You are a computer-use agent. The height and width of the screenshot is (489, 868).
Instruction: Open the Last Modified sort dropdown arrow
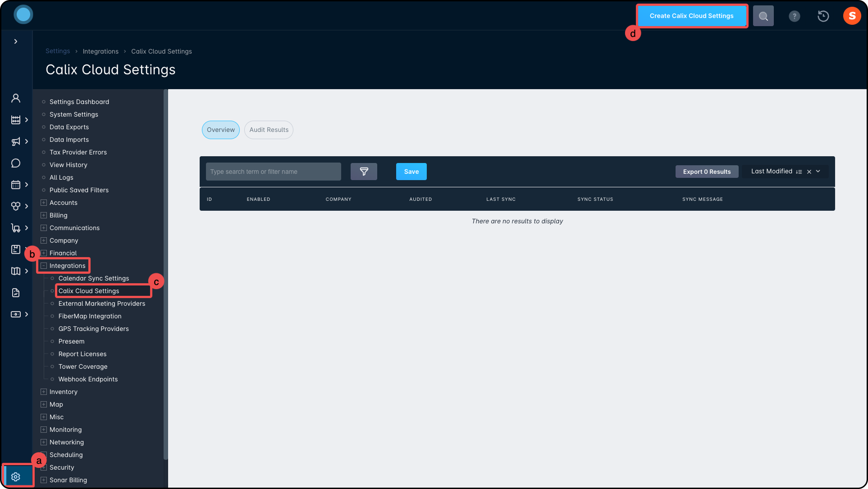tap(818, 171)
